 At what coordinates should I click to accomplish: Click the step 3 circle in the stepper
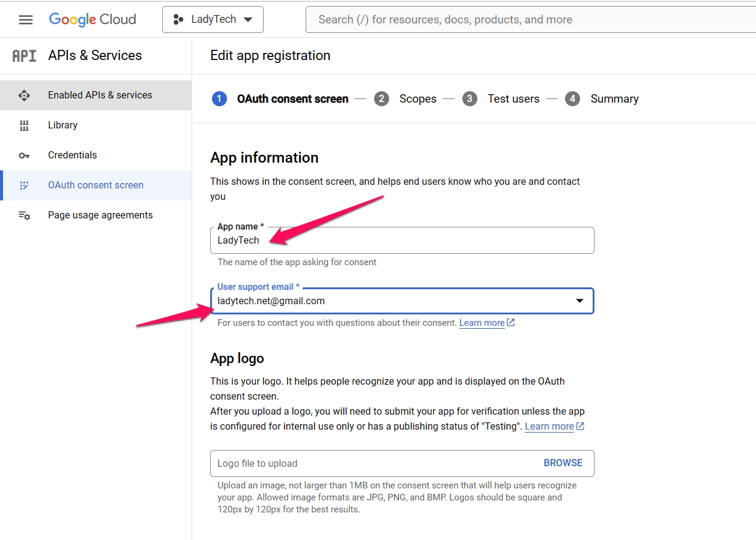point(470,99)
